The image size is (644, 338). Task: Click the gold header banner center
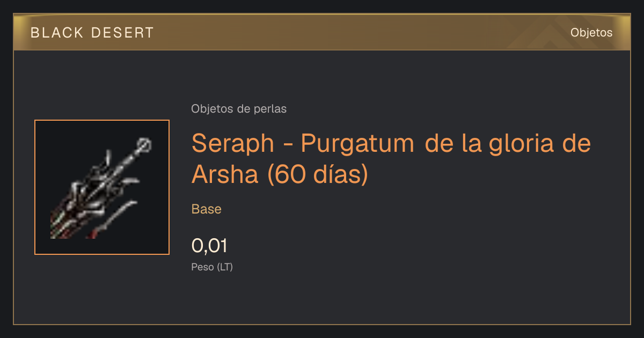tap(322, 32)
